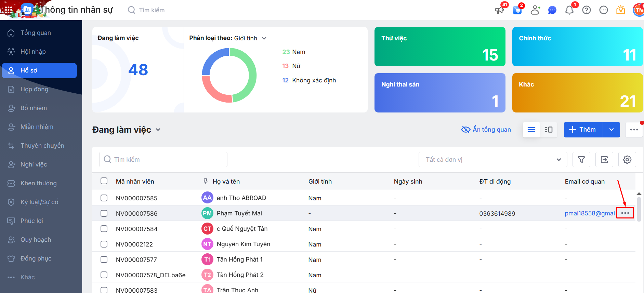Expand the Thêm button dropdown arrow
The image size is (644, 293).
[x=612, y=130]
